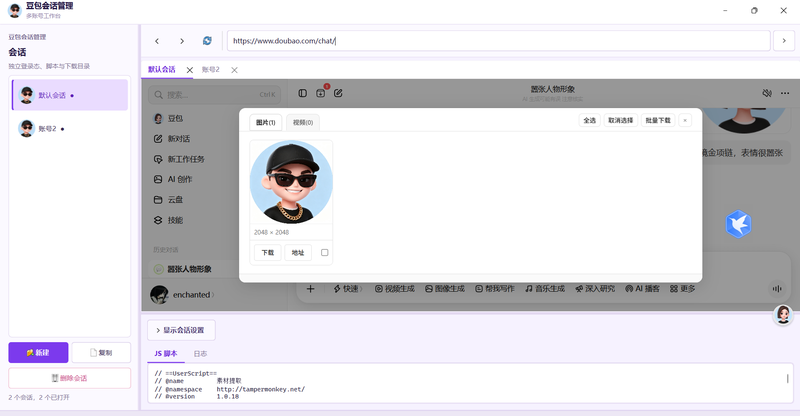The image size is (800, 416).
Task: Go forward with the right arrow
Action: (x=182, y=41)
